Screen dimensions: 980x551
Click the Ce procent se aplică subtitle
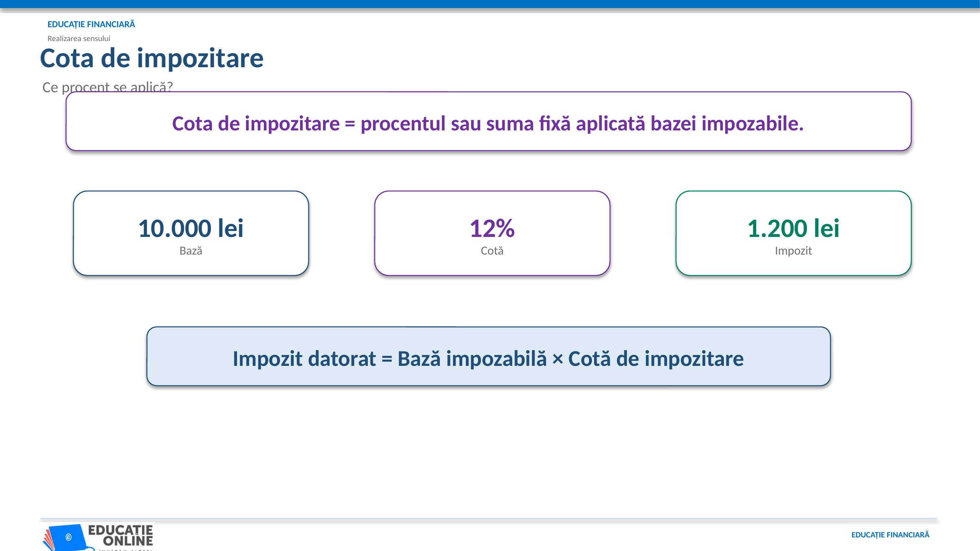(108, 87)
